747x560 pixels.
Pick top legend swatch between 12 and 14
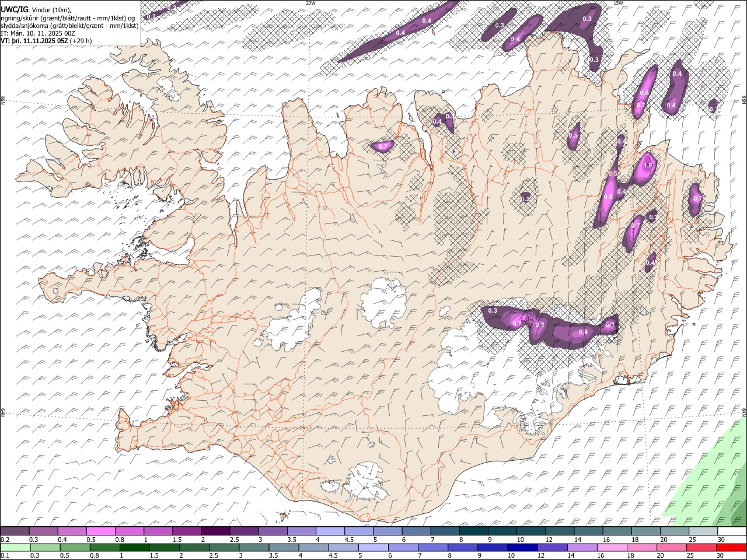560,531
